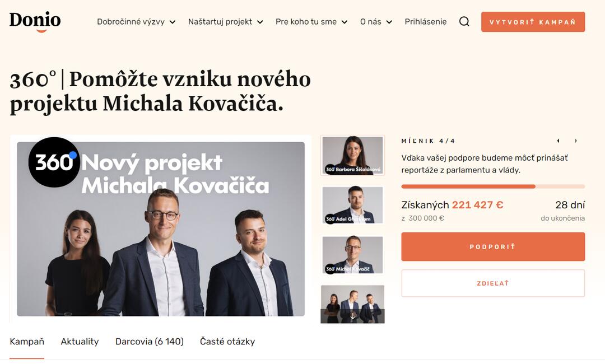The image size is (605, 364).
Task: Select the Časté otázky tab
Action: click(227, 342)
